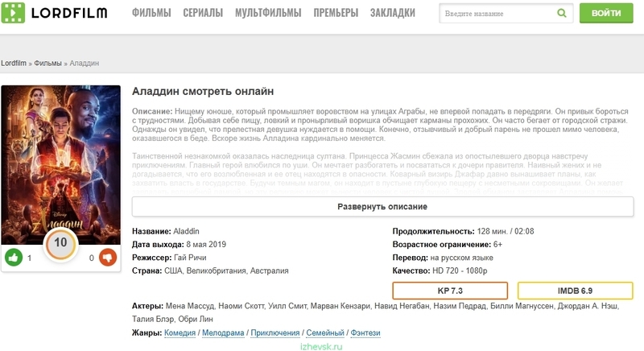The height and width of the screenshot is (351, 644).
Task: Open the Фэнтези genre link
Action: point(365,333)
